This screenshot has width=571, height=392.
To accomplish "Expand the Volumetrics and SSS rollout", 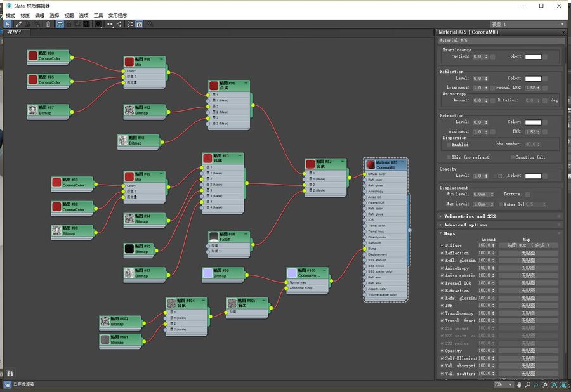I will (500, 216).
